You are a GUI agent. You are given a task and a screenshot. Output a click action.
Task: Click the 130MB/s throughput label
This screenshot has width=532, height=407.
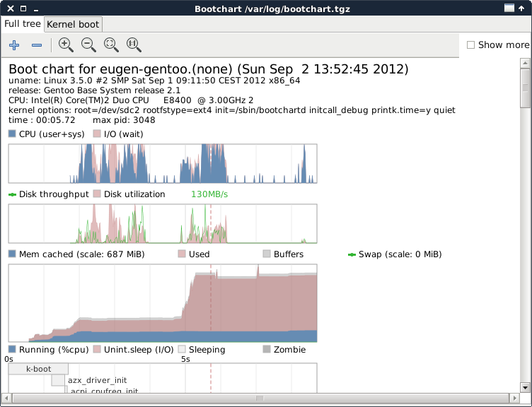pyautogui.click(x=209, y=194)
